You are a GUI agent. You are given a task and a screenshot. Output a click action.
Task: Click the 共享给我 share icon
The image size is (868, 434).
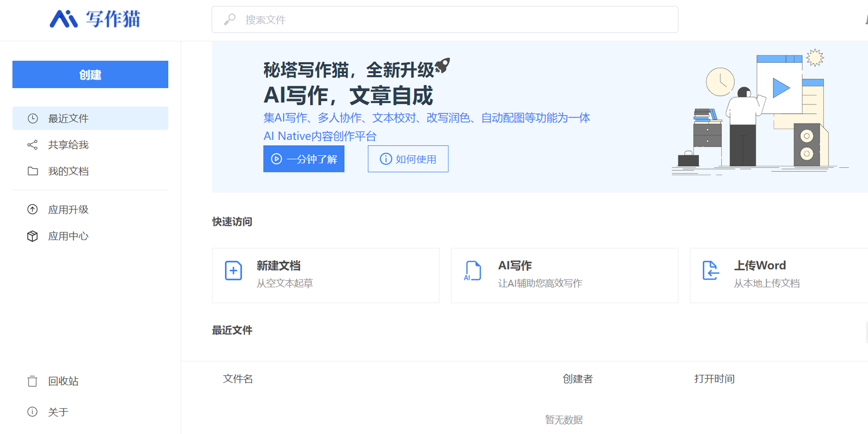(33, 145)
